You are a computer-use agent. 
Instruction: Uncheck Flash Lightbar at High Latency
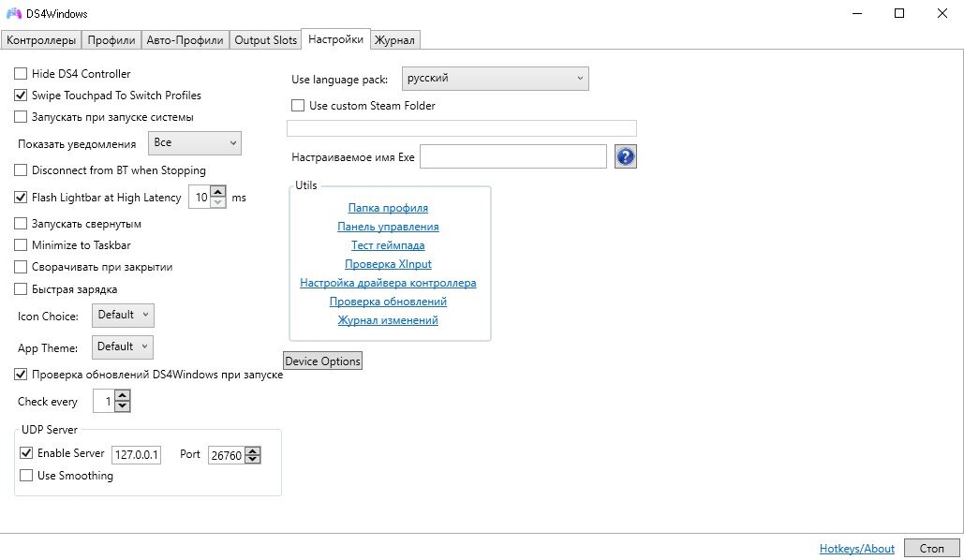(21, 198)
